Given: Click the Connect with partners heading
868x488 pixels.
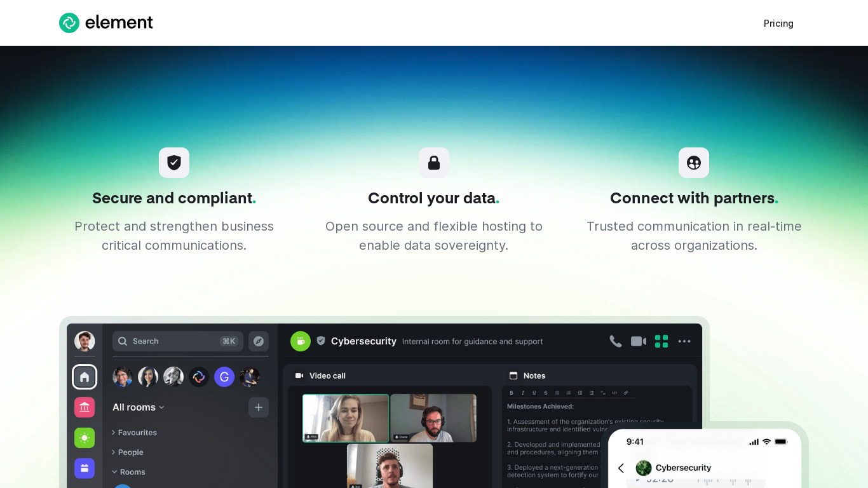Looking at the screenshot, I should pyautogui.click(x=694, y=198).
